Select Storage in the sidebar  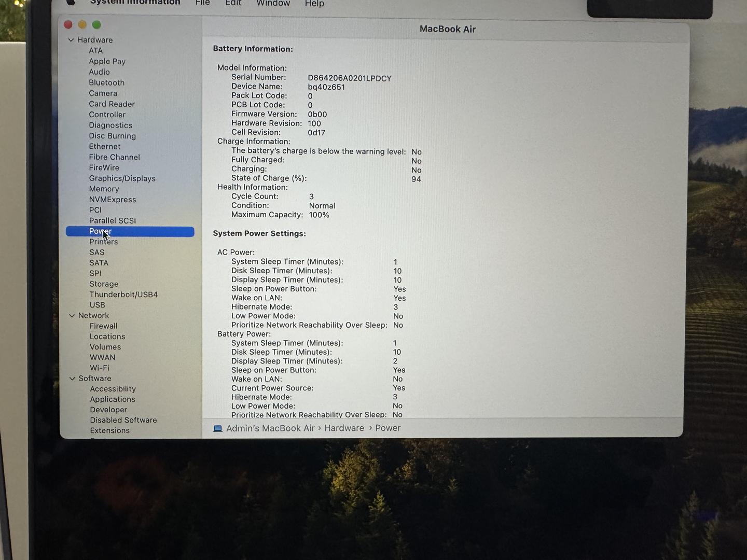104,284
